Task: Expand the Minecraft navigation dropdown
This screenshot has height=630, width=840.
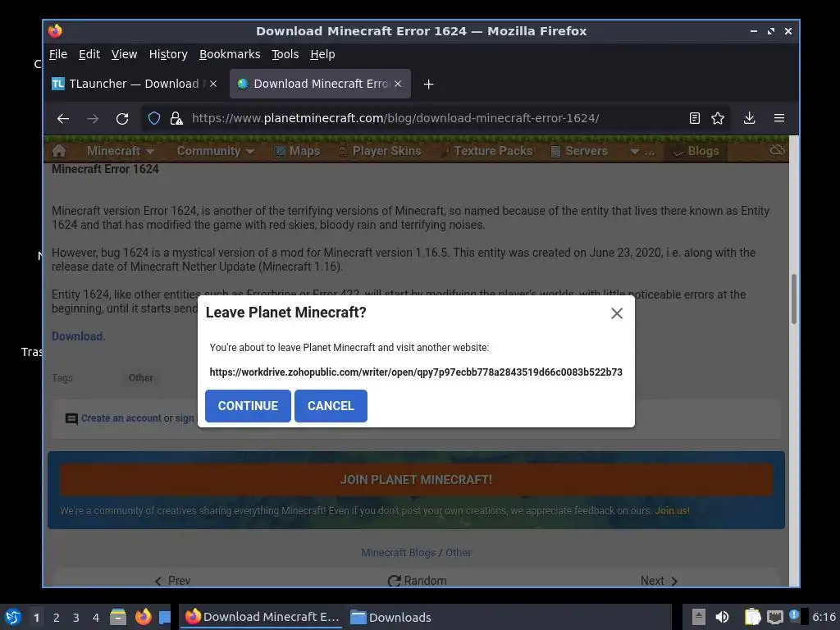Action: tap(121, 151)
